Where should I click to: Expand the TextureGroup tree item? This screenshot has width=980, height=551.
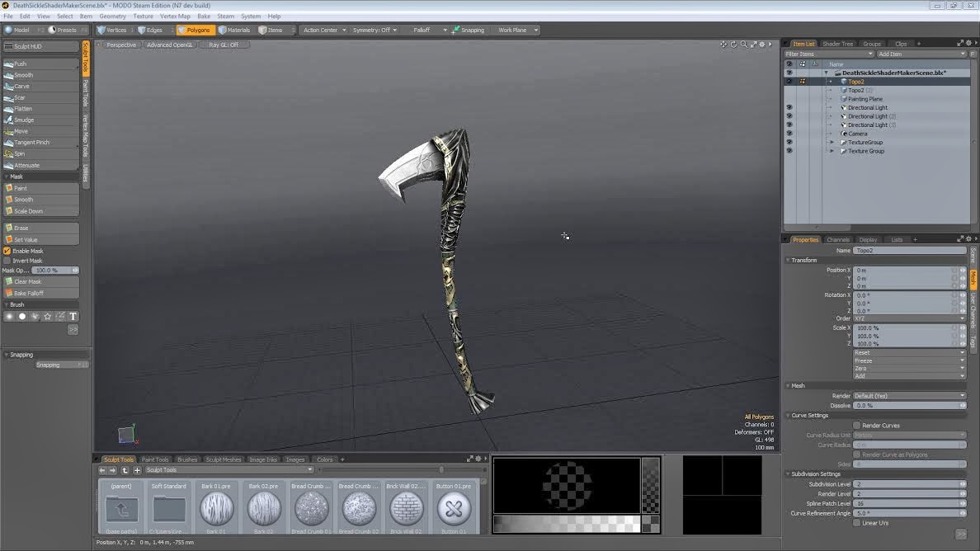point(831,141)
